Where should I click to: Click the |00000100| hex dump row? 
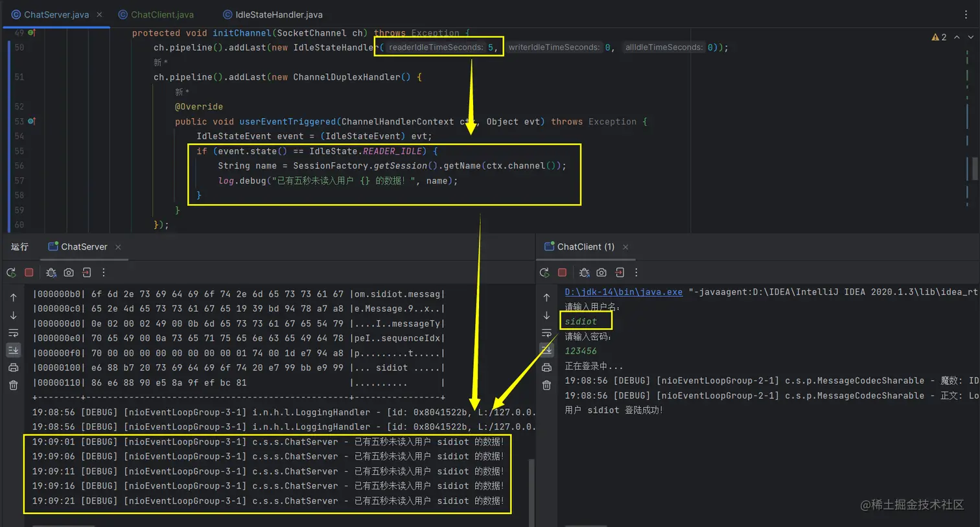click(x=239, y=368)
